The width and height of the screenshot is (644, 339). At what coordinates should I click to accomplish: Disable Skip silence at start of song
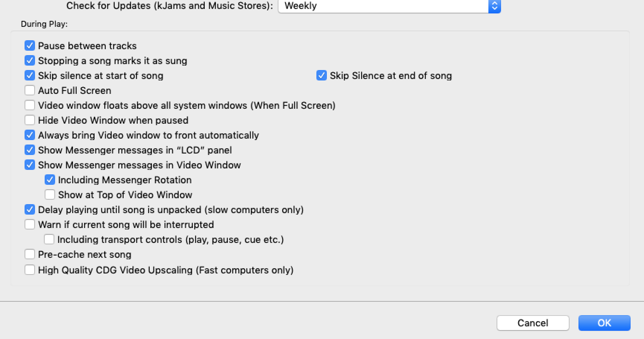[30, 76]
